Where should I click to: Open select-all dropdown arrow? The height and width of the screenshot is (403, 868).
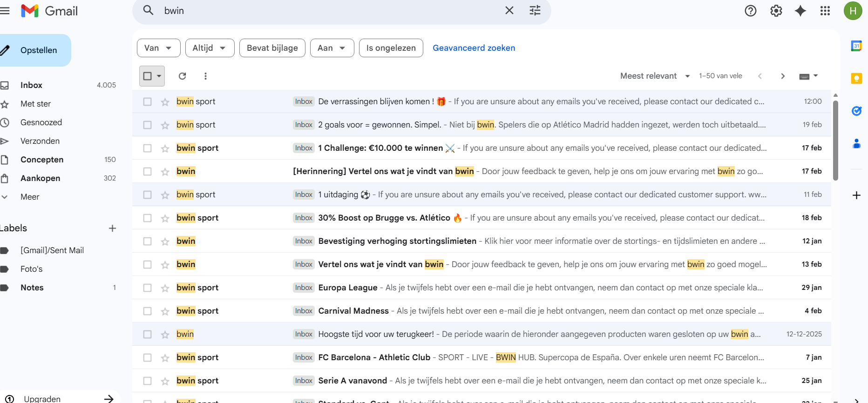tap(159, 76)
